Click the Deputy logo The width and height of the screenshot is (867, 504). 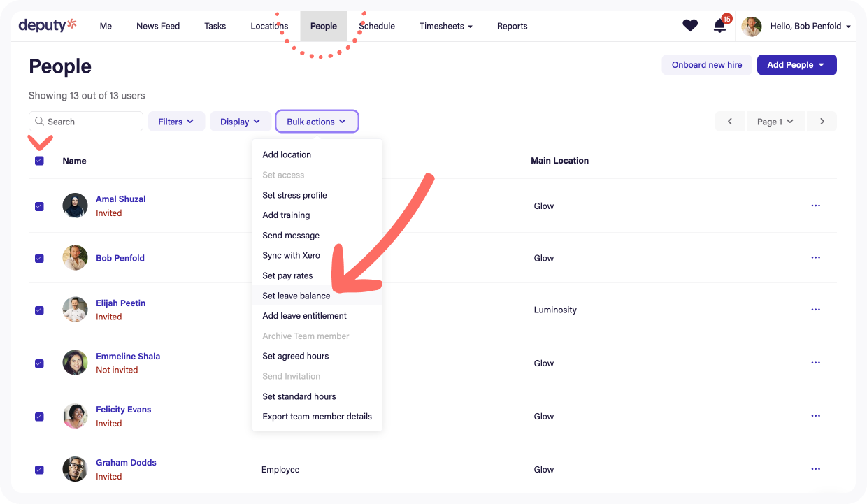point(48,26)
